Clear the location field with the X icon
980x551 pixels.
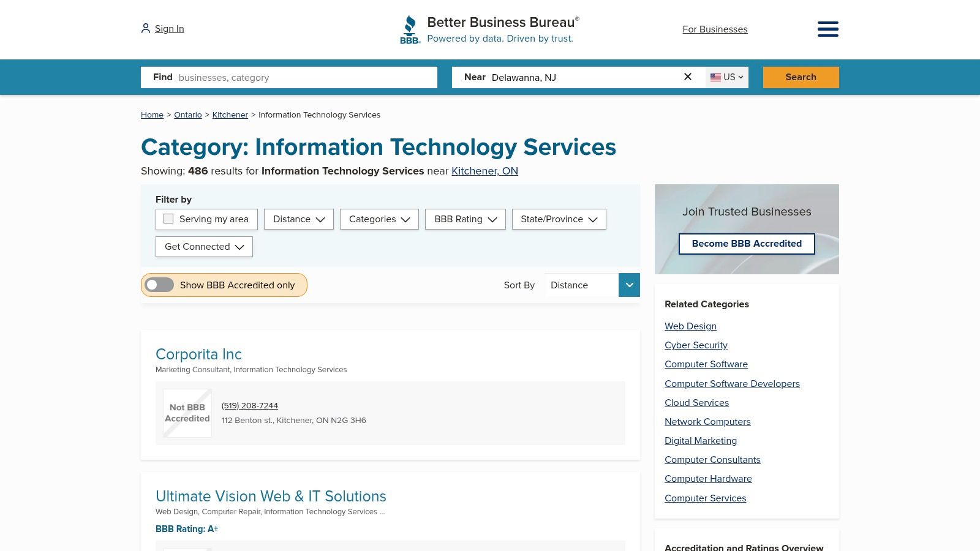point(688,77)
